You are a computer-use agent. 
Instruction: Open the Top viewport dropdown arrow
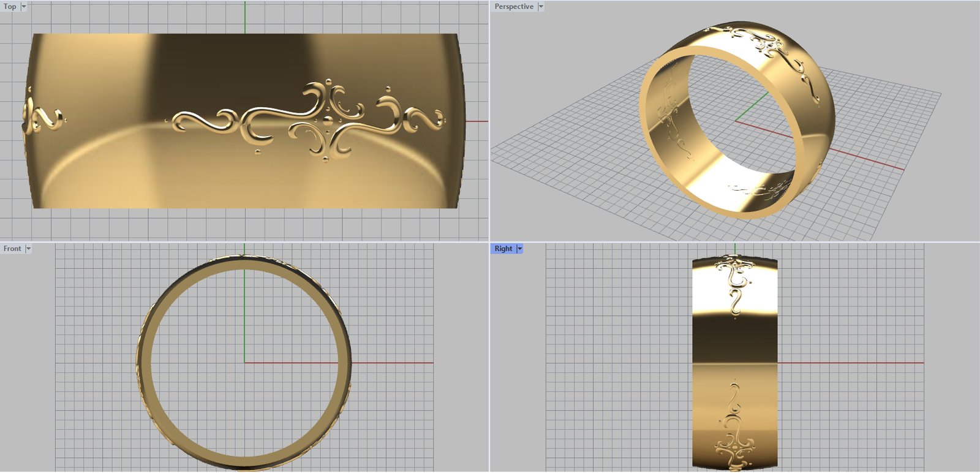pyautogui.click(x=24, y=7)
